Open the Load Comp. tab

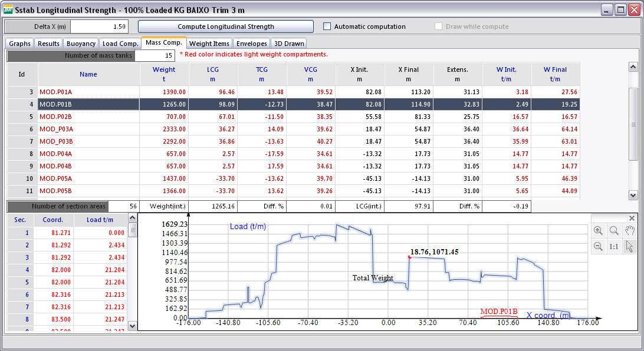[x=120, y=44]
